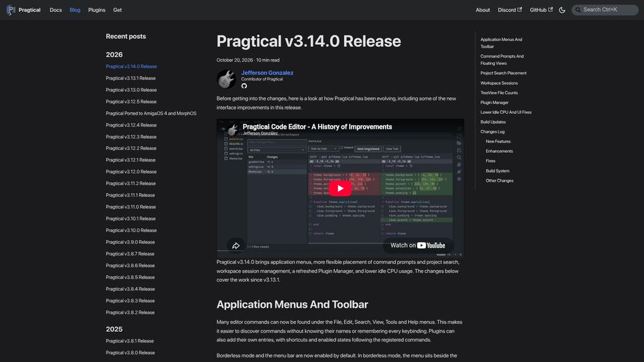Open Pragtical v3.8.7 Release post
The image size is (644, 362).
click(129, 254)
